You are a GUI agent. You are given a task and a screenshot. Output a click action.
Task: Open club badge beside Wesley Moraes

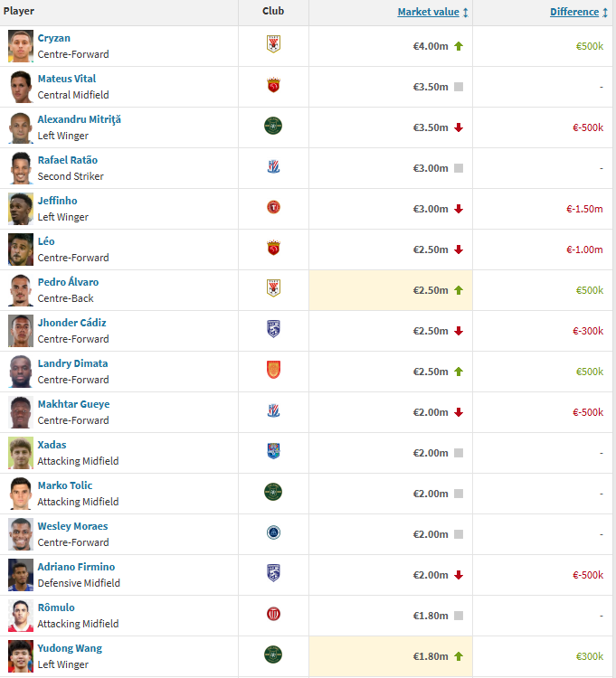tap(273, 532)
